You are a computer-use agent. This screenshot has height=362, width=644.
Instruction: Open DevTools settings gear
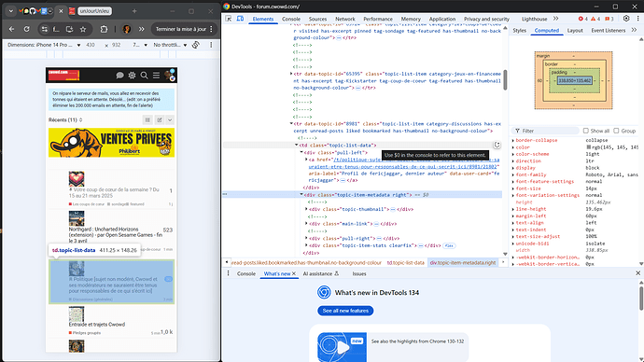(x=626, y=19)
